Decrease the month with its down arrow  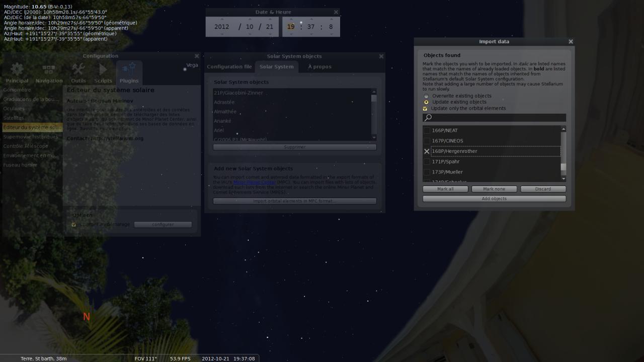pyautogui.click(x=250, y=34)
